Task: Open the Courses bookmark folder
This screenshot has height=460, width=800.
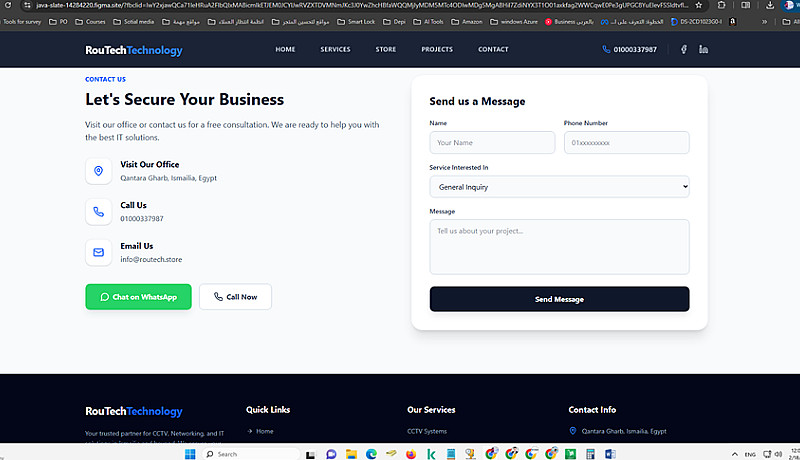Action: tap(90, 22)
